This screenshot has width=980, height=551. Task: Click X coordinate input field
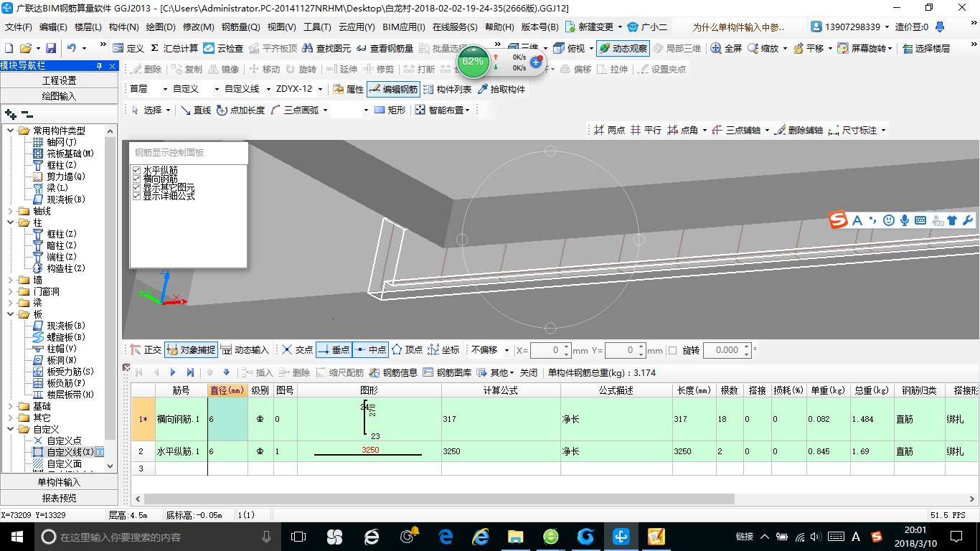(550, 350)
